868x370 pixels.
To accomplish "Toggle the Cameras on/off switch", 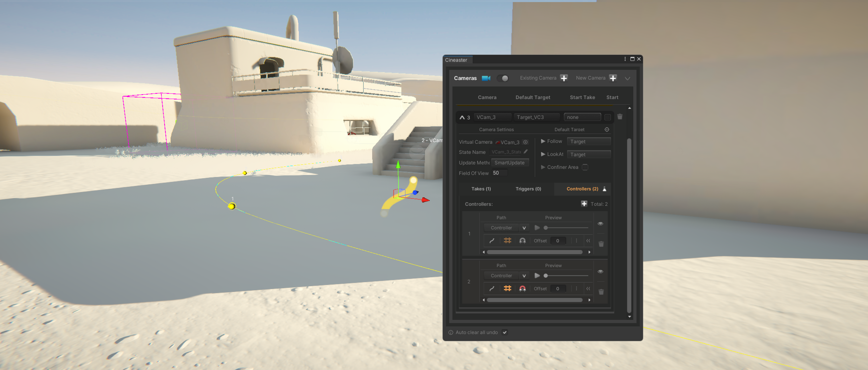I will coord(503,78).
